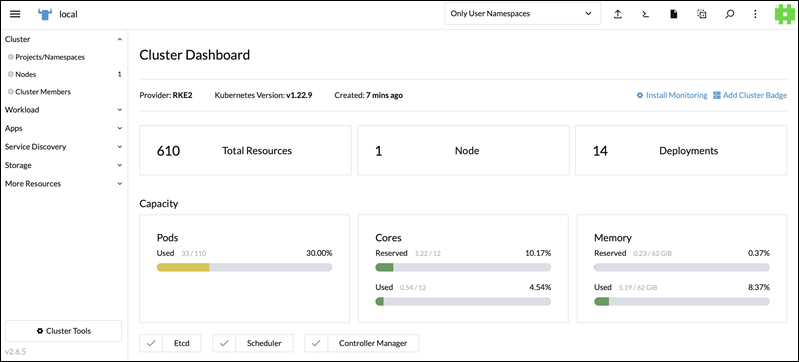Copy KubeConfig to clipboard icon
This screenshot has width=799, height=362.
(x=702, y=14)
